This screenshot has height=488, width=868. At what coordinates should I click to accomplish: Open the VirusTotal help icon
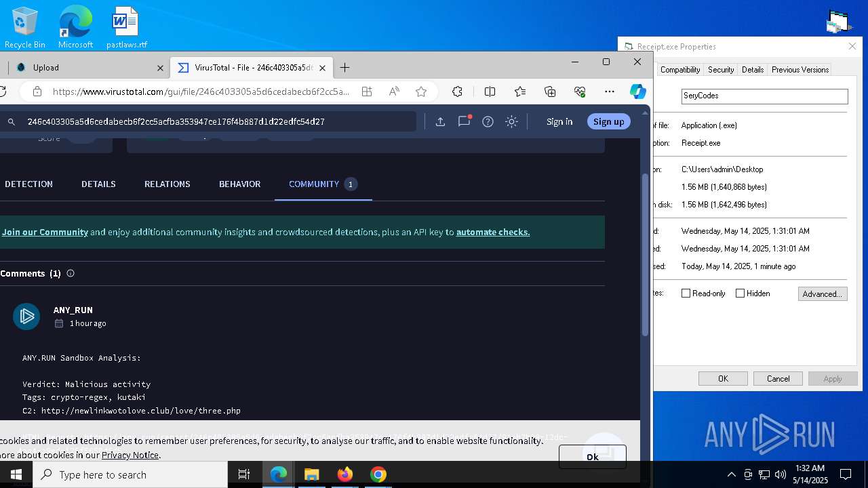[488, 121]
